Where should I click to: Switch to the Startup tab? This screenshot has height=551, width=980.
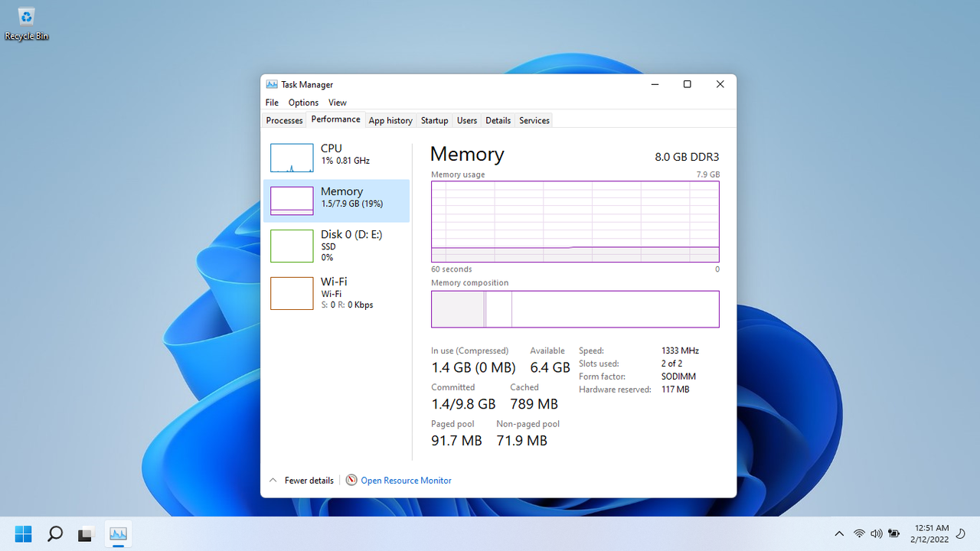(x=434, y=120)
